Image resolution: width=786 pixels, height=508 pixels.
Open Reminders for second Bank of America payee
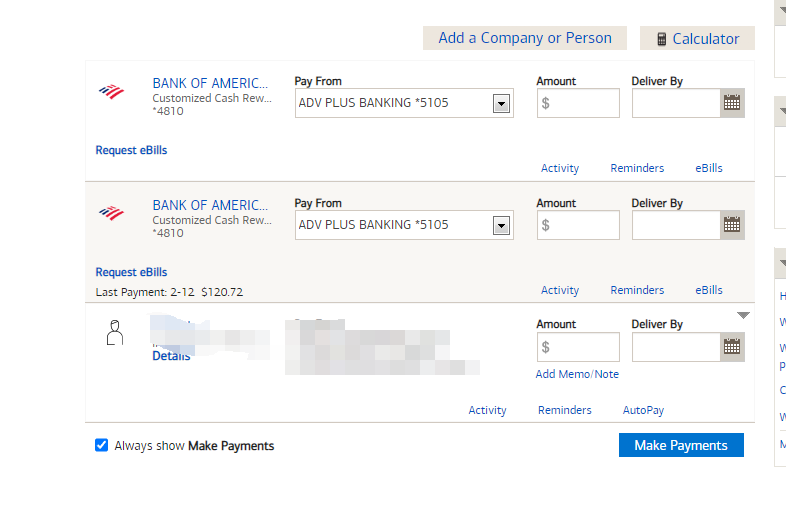click(637, 290)
